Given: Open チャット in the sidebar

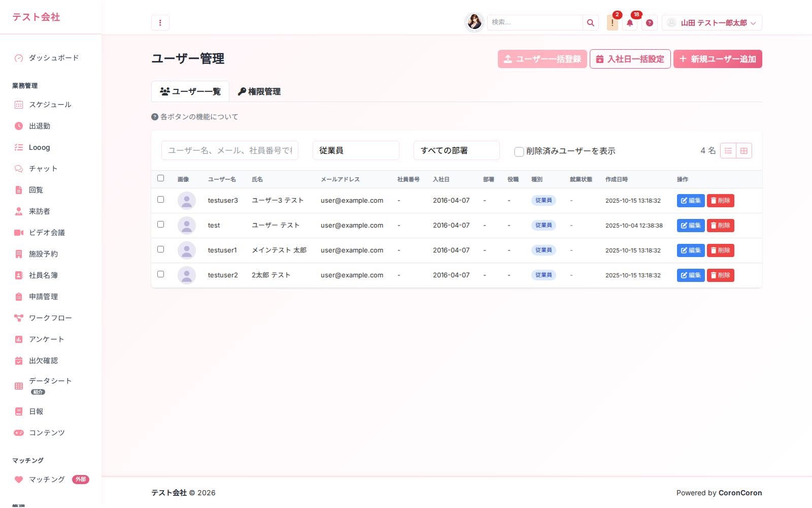Looking at the screenshot, I should pyautogui.click(x=51, y=169).
